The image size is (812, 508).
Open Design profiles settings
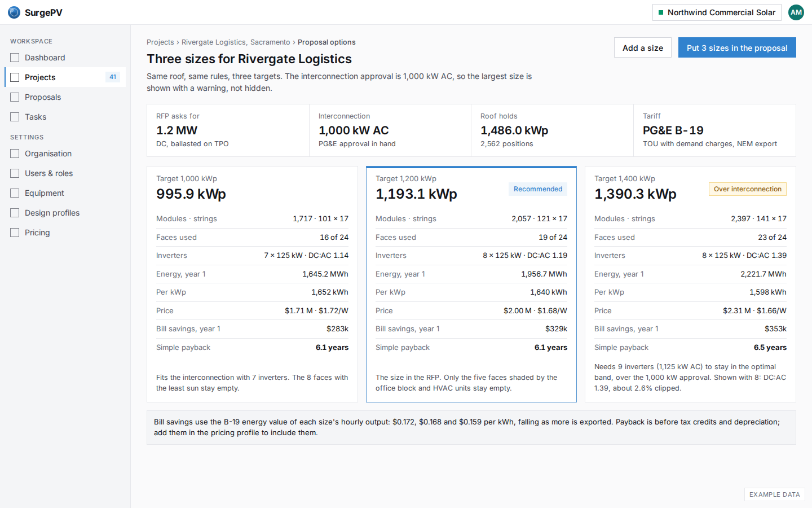pyautogui.click(x=65, y=213)
